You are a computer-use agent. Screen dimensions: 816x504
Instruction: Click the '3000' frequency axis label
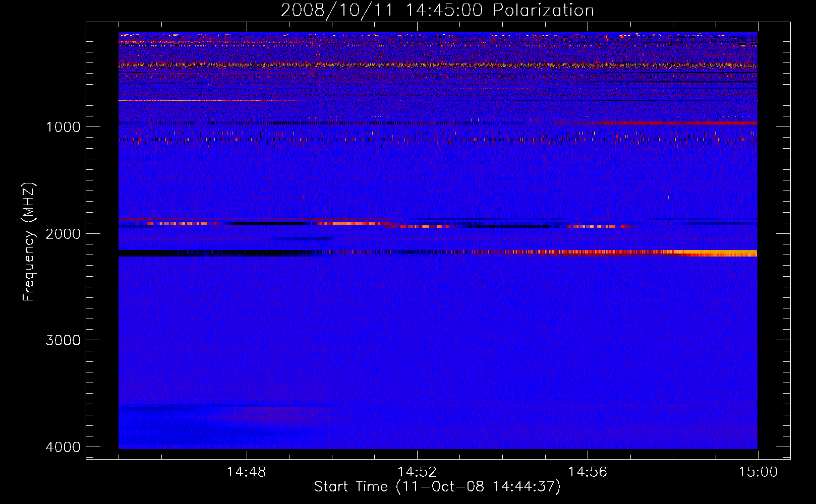tap(63, 340)
